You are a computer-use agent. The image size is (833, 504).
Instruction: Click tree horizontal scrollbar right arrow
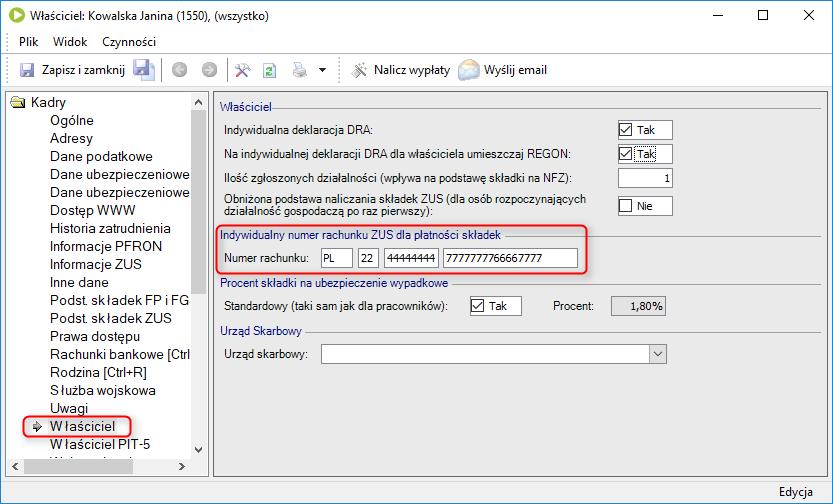tap(182, 466)
